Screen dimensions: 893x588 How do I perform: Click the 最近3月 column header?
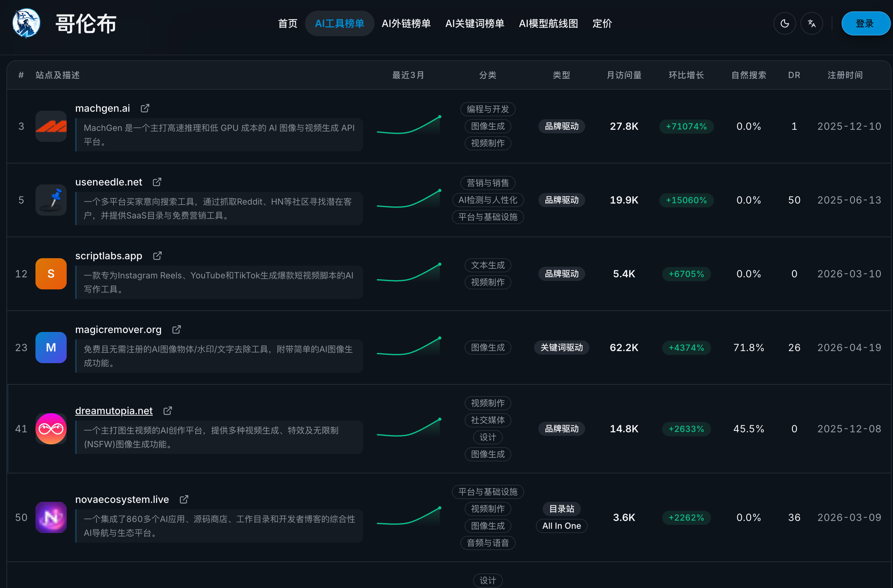[x=408, y=75]
